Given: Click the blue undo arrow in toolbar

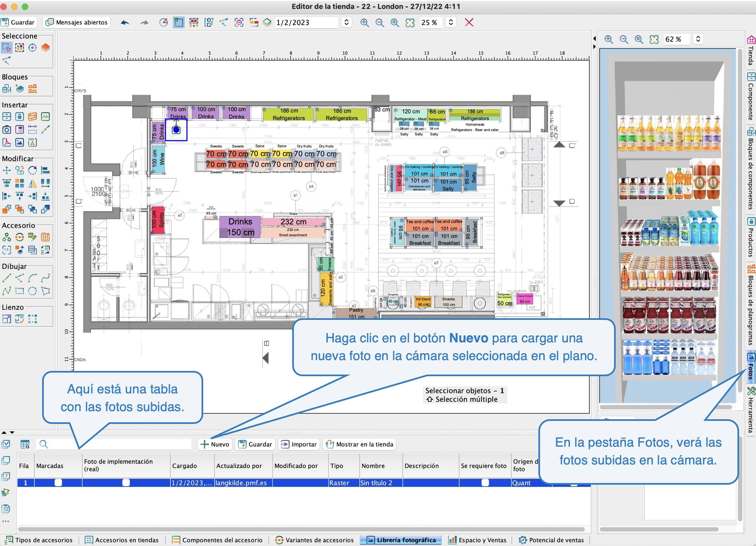Looking at the screenshot, I should point(125,22).
